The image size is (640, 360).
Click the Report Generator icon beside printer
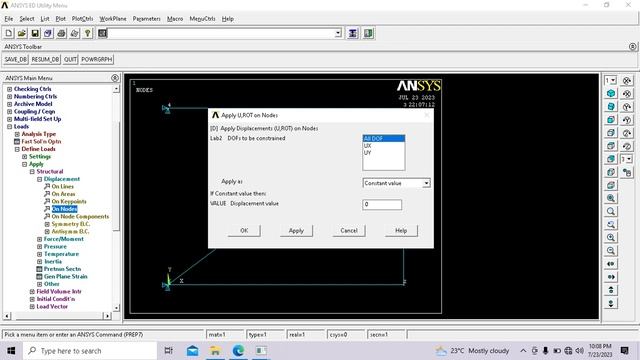point(74,33)
